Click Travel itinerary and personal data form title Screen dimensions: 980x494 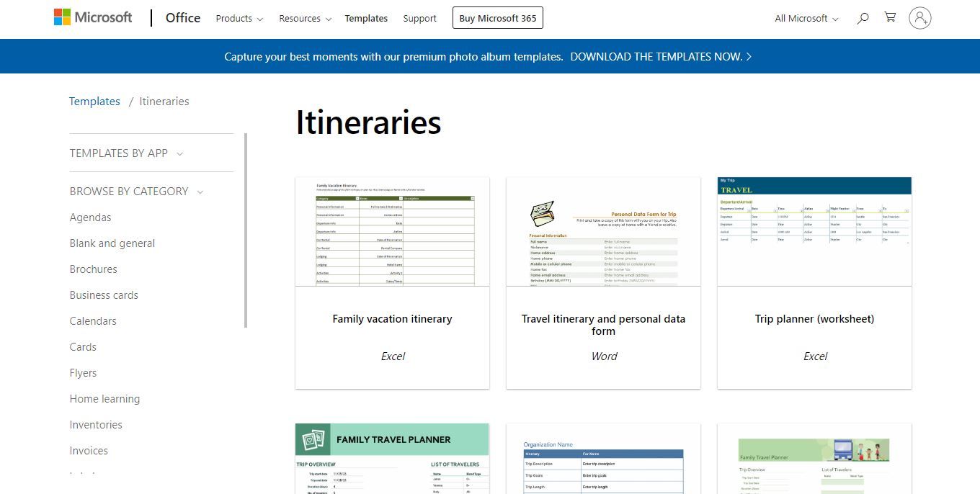604,325
